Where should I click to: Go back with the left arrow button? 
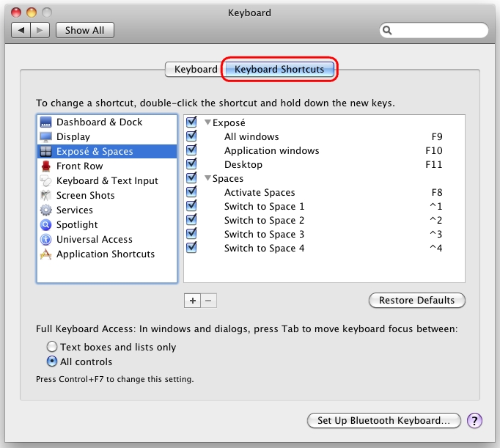21,30
